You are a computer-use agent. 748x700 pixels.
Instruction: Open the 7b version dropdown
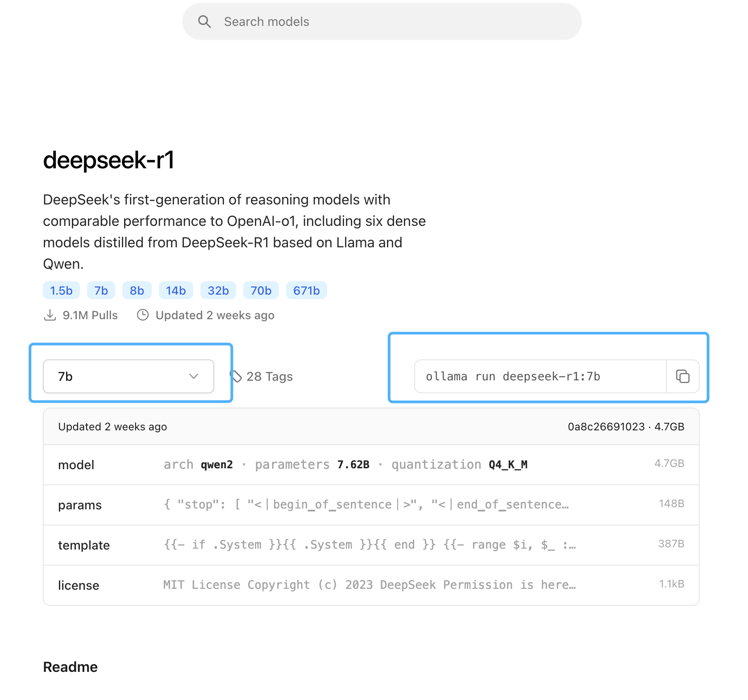129,376
